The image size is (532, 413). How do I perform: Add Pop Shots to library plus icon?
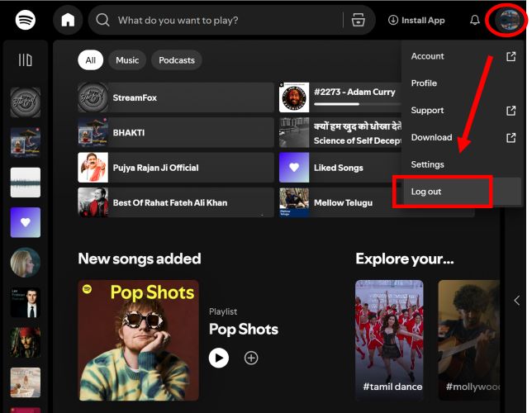pos(251,358)
